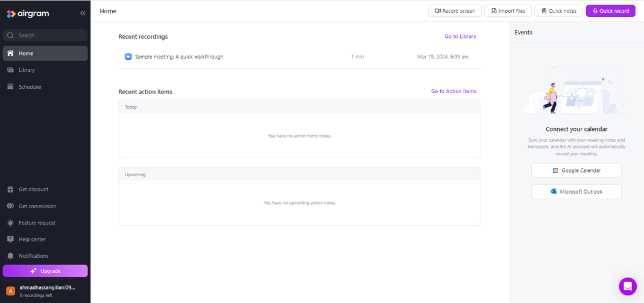Click the Get discount gift icon
Image resolution: width=644 pixels, height=303 pixels.
(10, 190)
